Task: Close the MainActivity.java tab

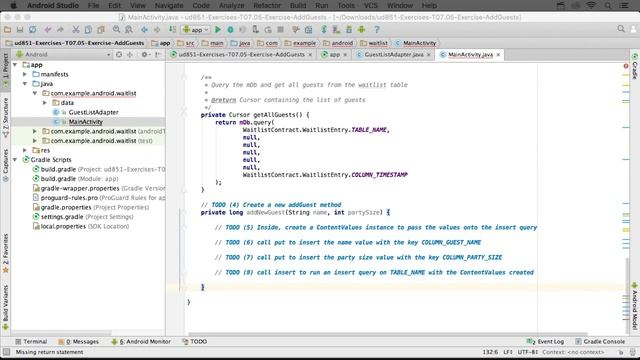Action: pos(498,55)
